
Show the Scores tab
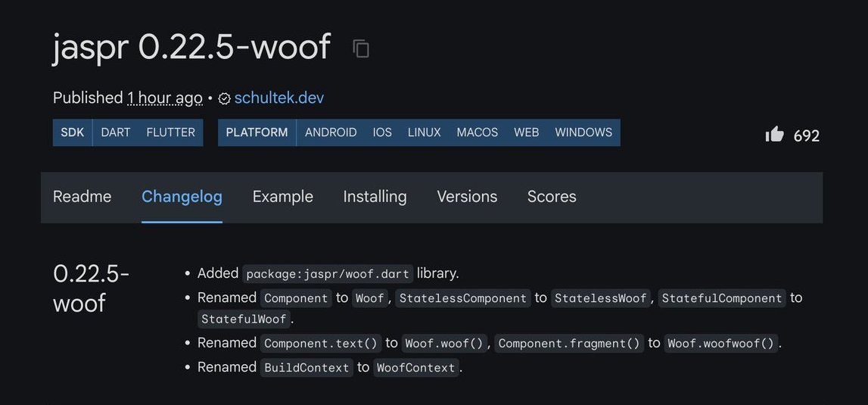pos(552,197)
